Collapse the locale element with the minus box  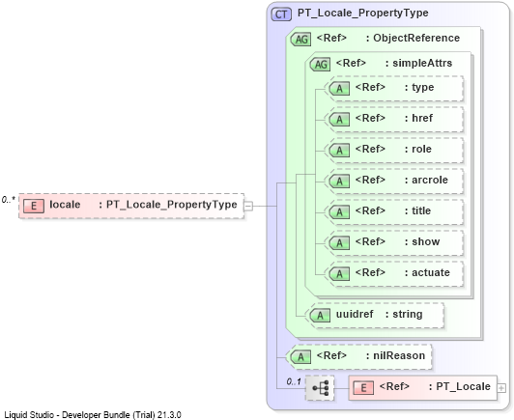248,206
